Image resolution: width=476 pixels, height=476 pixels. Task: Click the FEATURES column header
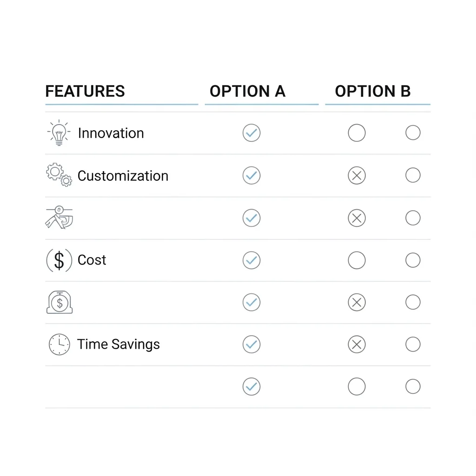pyautogui.click(x=85, y=91)
